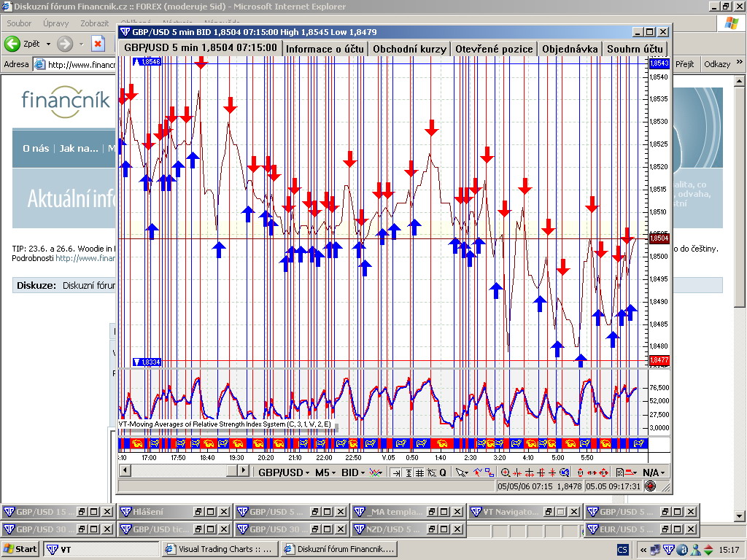This screenshot has height=560, width=747.
Task: Select the arrow pointer tool in chart toolbar
Action: pos(462,472)
